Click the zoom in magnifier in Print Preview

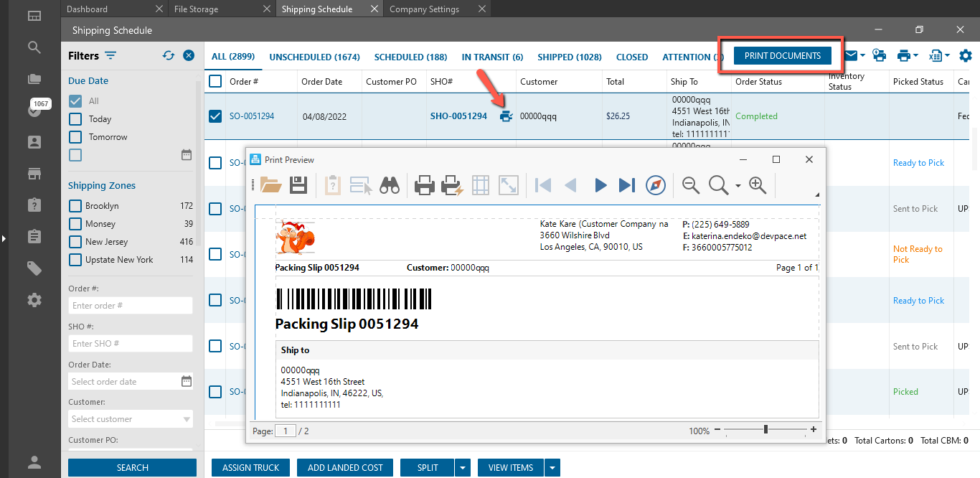tap(758, 185)
